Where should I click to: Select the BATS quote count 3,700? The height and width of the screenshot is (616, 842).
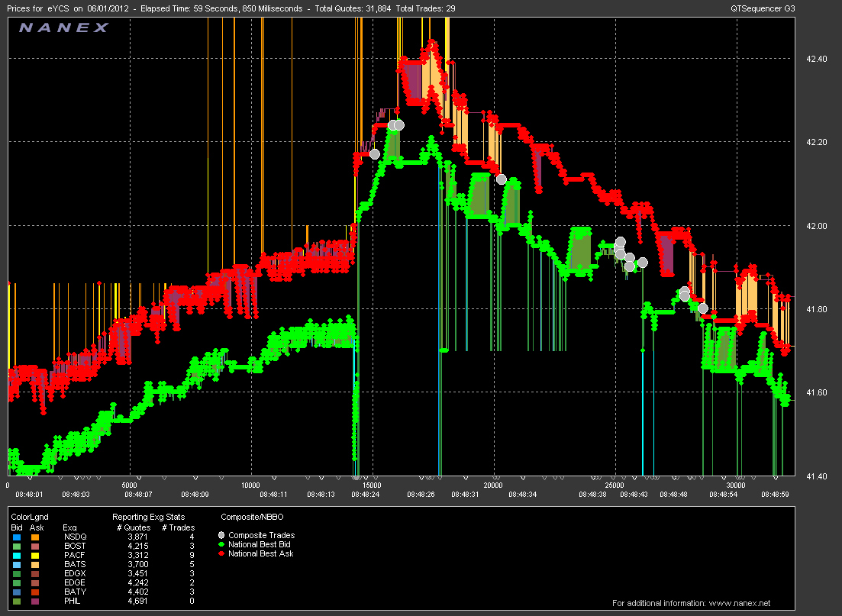[x=137, y=564]
